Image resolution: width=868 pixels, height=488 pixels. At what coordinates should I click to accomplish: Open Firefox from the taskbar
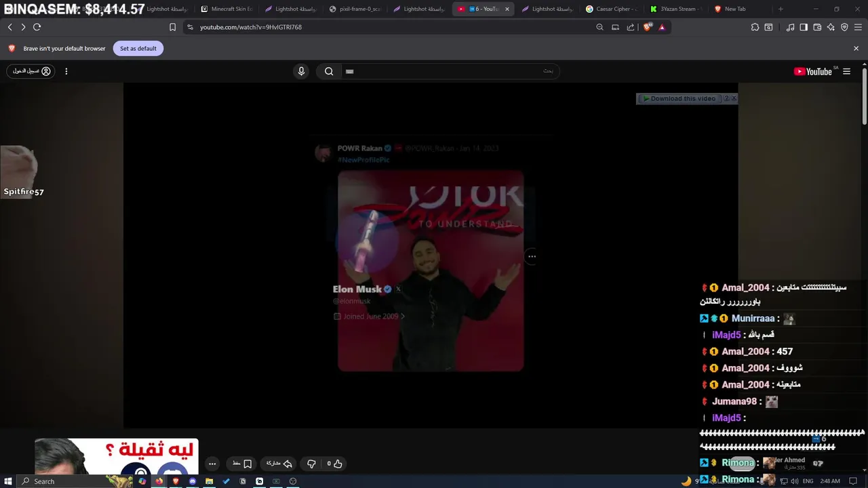[159, 481]
